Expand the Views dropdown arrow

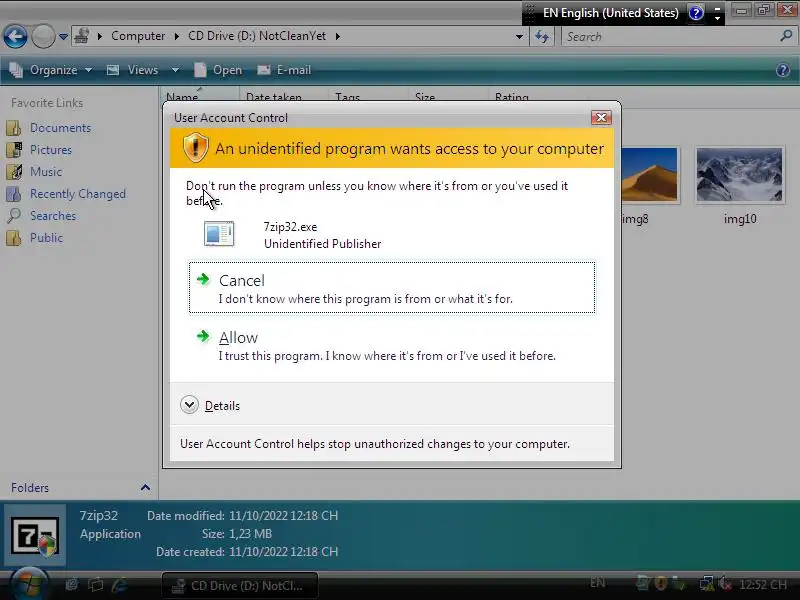click(175, 70)
